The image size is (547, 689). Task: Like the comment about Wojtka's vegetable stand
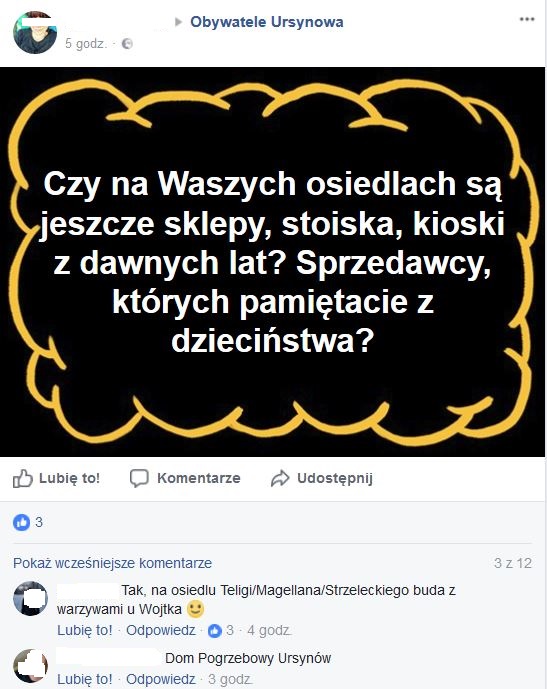85,630
